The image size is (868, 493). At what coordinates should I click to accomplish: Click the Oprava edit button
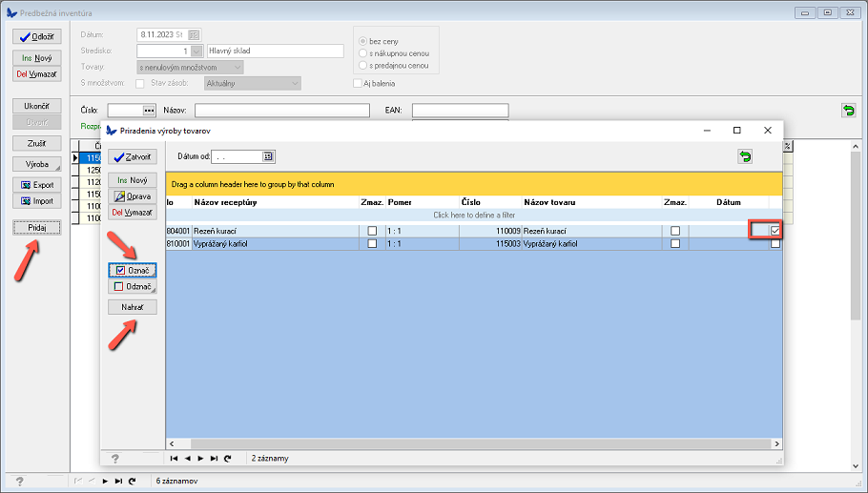point(133,196)
